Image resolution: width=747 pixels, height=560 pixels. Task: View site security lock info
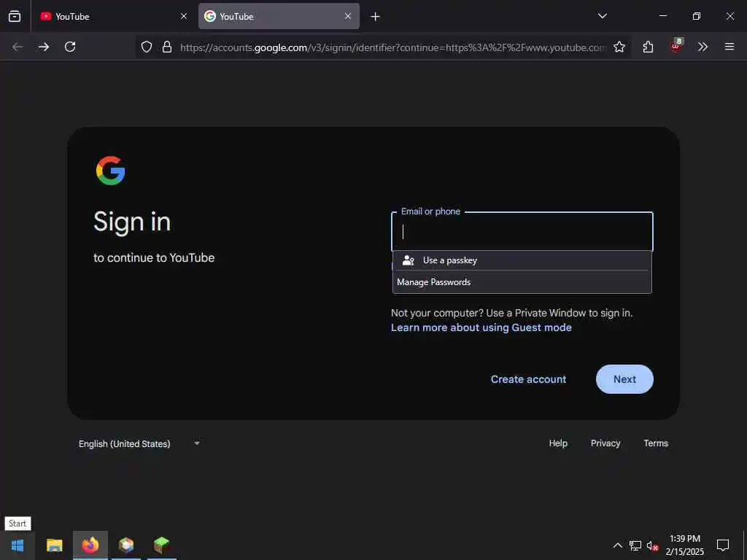coord(167,47)
